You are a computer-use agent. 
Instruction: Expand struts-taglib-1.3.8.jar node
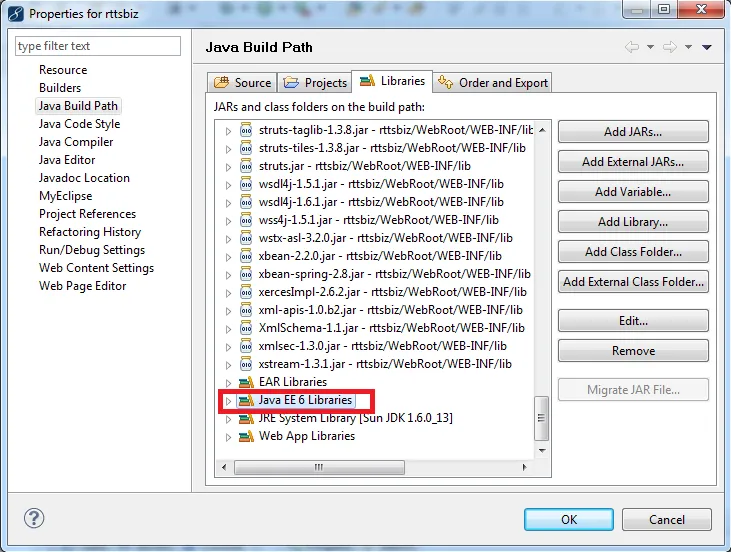(228, 131)
